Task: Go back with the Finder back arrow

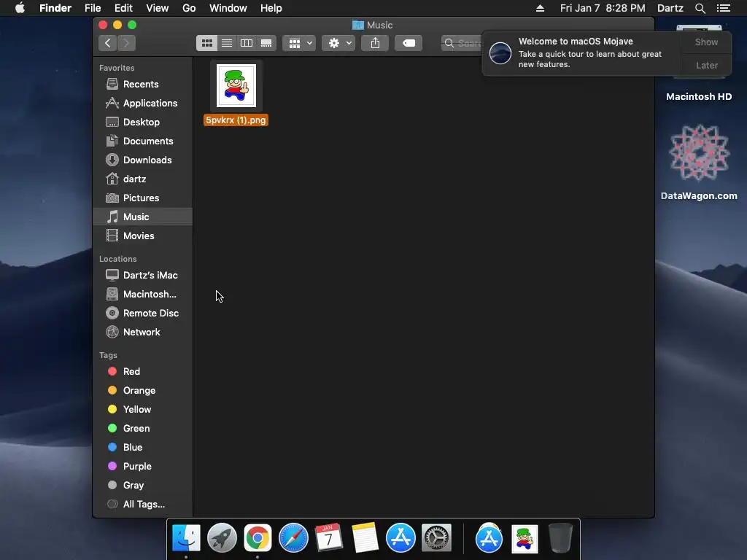Action: 108,43
